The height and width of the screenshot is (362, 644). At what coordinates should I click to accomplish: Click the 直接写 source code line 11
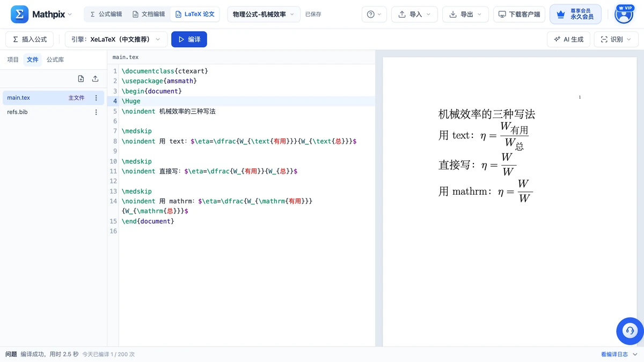pos(209,172)
